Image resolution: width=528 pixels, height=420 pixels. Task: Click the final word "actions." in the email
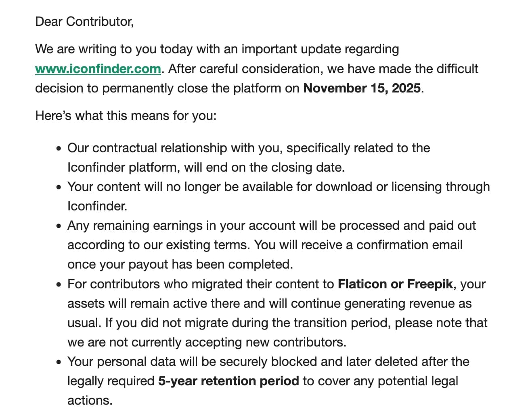pyautogui.click(x=90, y=400)
